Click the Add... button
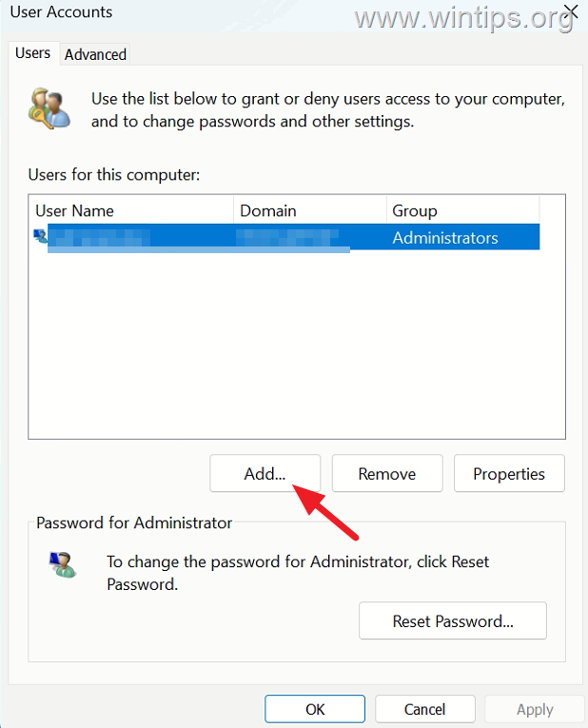Image resolution: width=588 pixels, height=728 pixels. pyautogui.click(x=265, y=473)
